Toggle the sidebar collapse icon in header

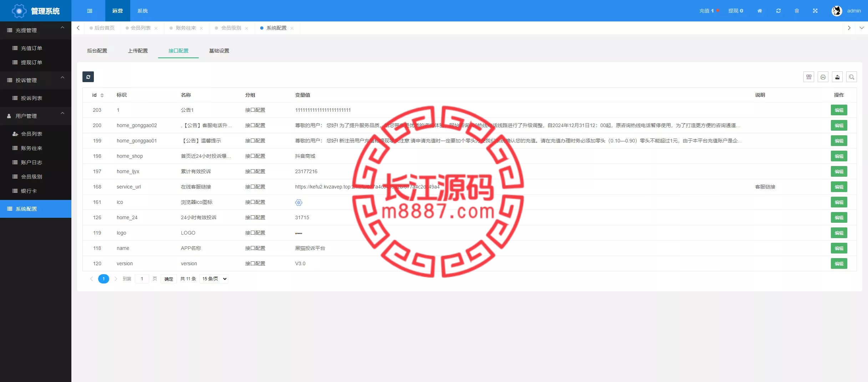pos(90,11)
